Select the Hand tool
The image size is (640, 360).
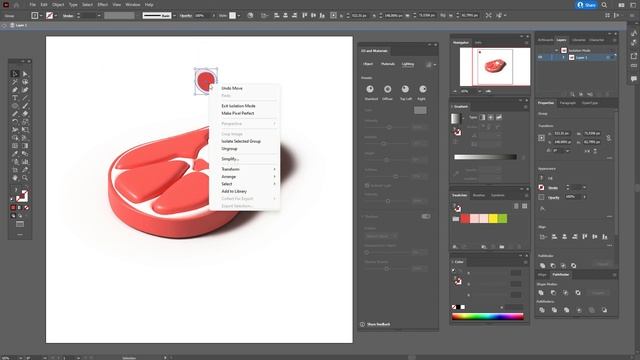click(15, 178)
